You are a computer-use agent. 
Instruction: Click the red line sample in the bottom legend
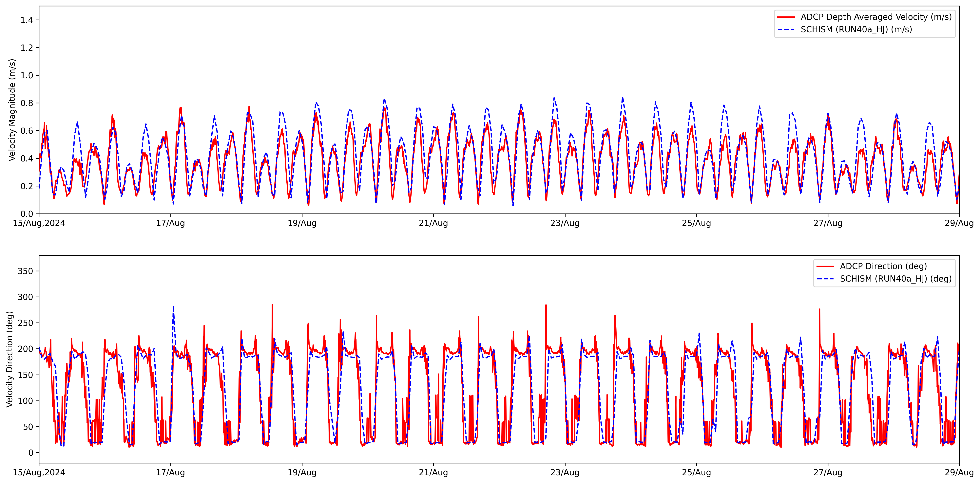[x=825, y=266]
